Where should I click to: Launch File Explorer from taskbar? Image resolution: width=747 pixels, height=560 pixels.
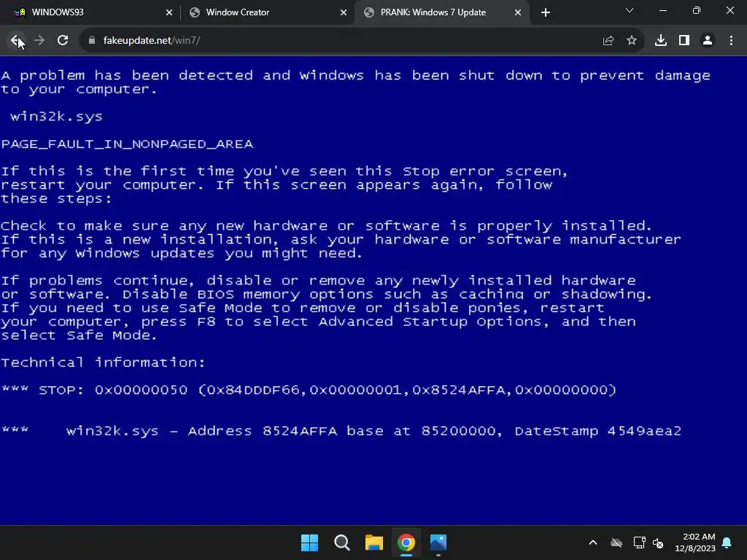coord(374,542)
